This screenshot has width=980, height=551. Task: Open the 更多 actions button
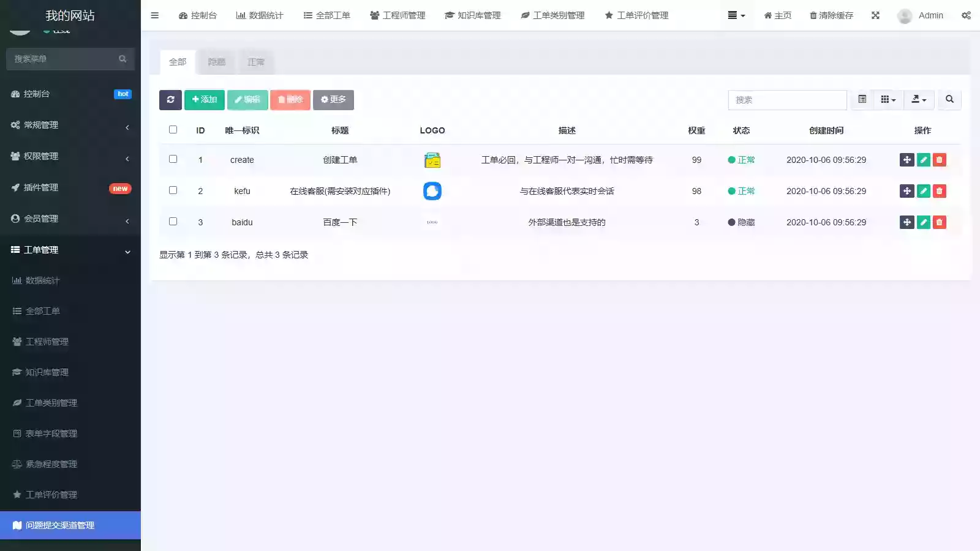tap(333, 99)
